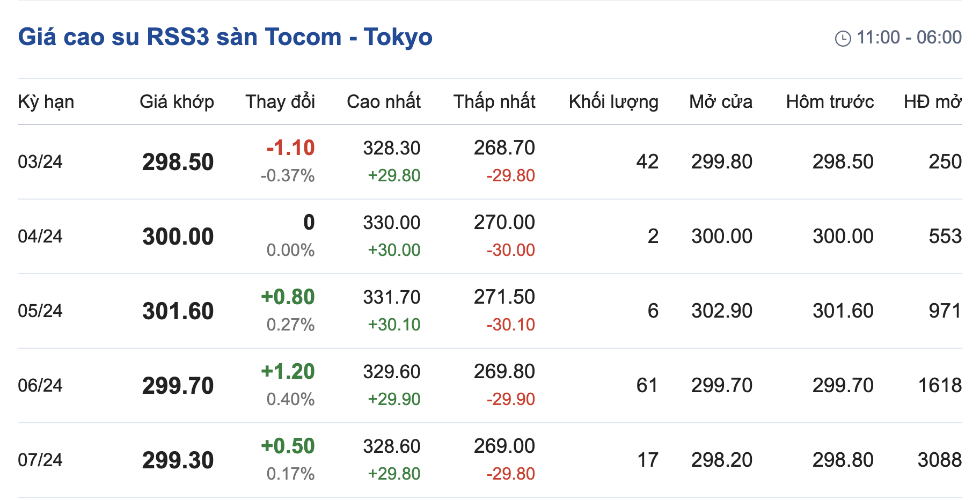Click the Khối lượng column header
Viewport: 980px width, 500px height.
(x=613, y=101)
